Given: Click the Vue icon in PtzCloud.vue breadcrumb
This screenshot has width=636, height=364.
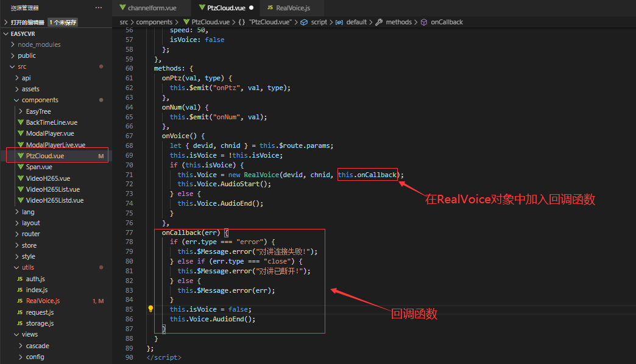Looking at the screenshot, I should 186,22.
